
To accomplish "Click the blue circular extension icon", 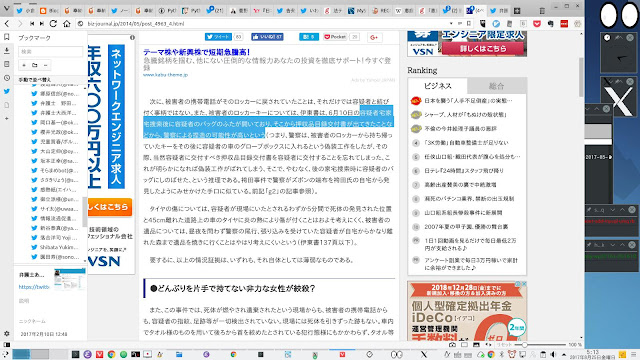I will click(496, 24).
